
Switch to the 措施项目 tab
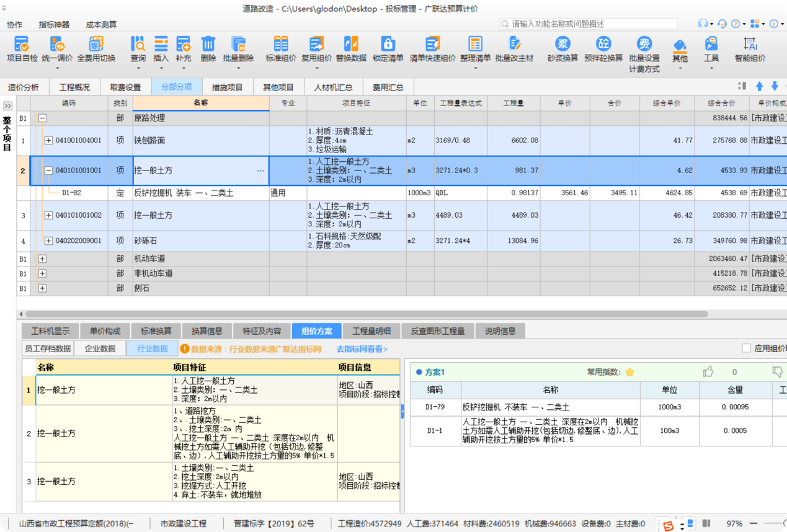click(227, 87)
